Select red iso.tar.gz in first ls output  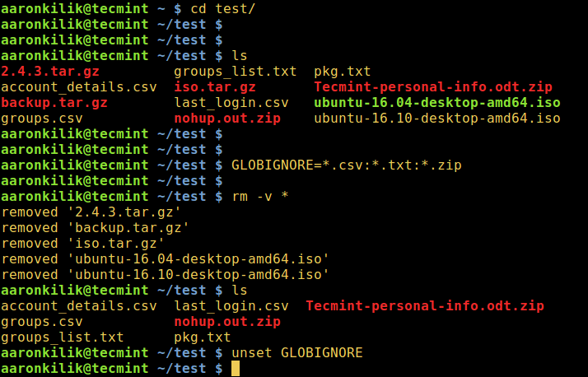[215, 86]
